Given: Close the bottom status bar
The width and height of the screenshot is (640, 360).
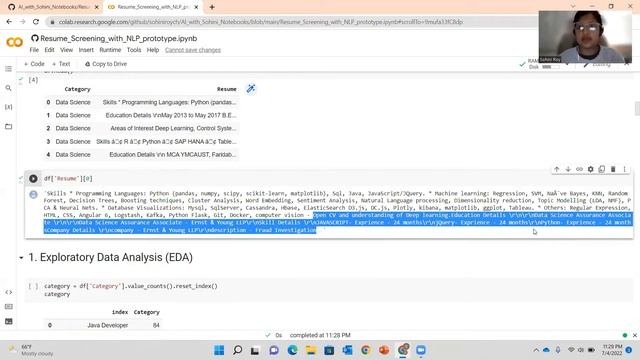Looking at the screenshot, I should (x=635, y=335).
